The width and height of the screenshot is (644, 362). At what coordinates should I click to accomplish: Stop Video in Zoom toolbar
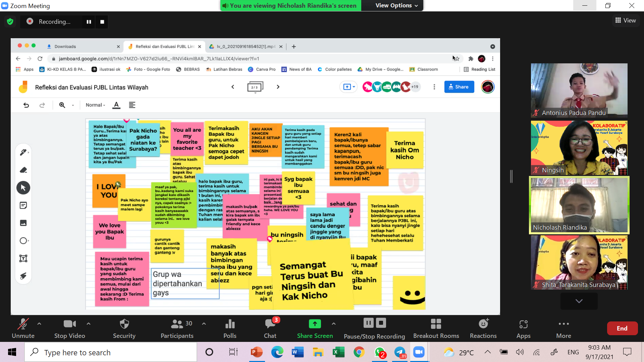69,328
